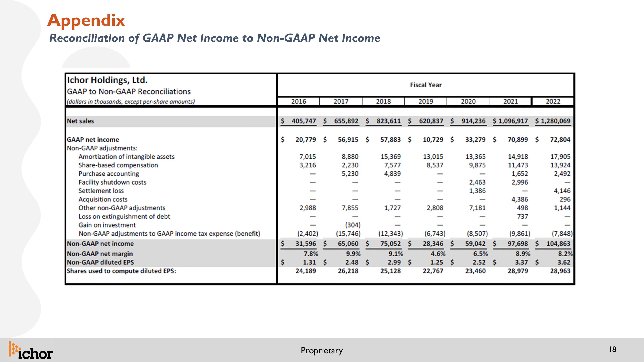Click the Non-GAAP diluted EPS label
Screen dimensions: 644x362
pos(100,262)
